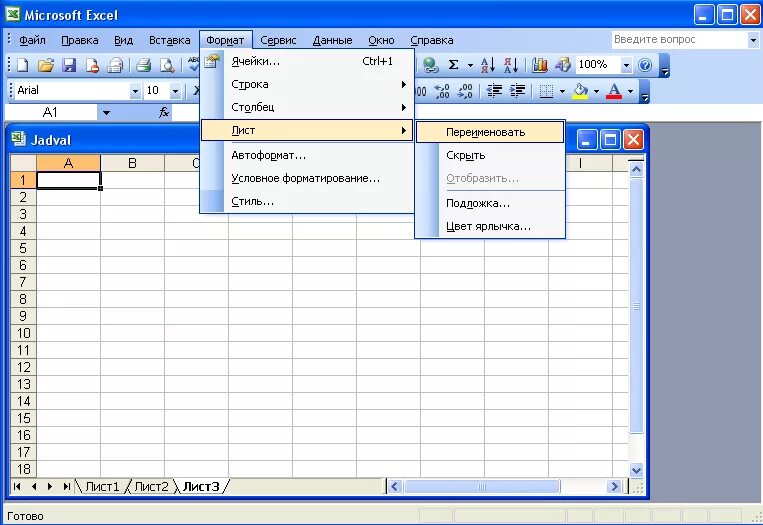Click the E-mail envelope toolbar icon

tap(115, 65)
